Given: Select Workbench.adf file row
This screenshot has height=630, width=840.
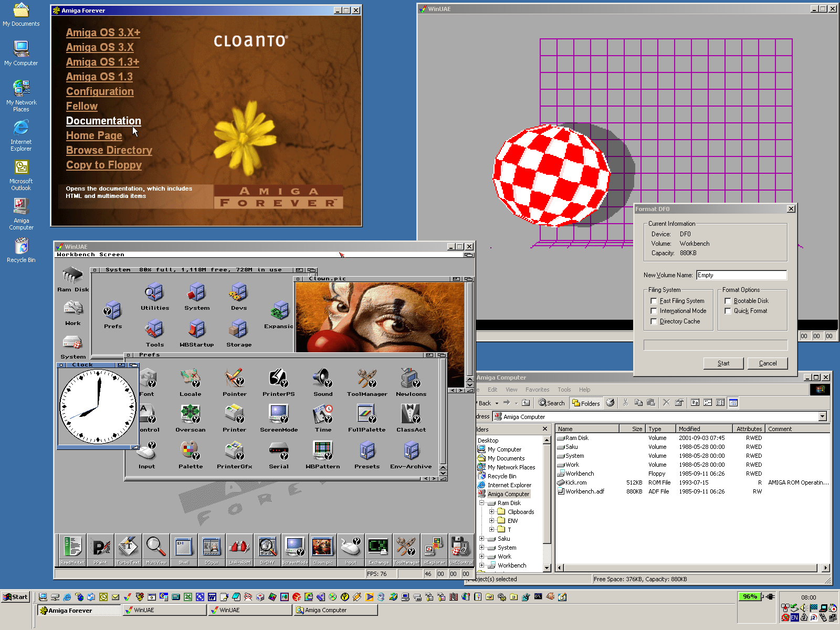Looking at the screenshot, I should click(692, 491).
